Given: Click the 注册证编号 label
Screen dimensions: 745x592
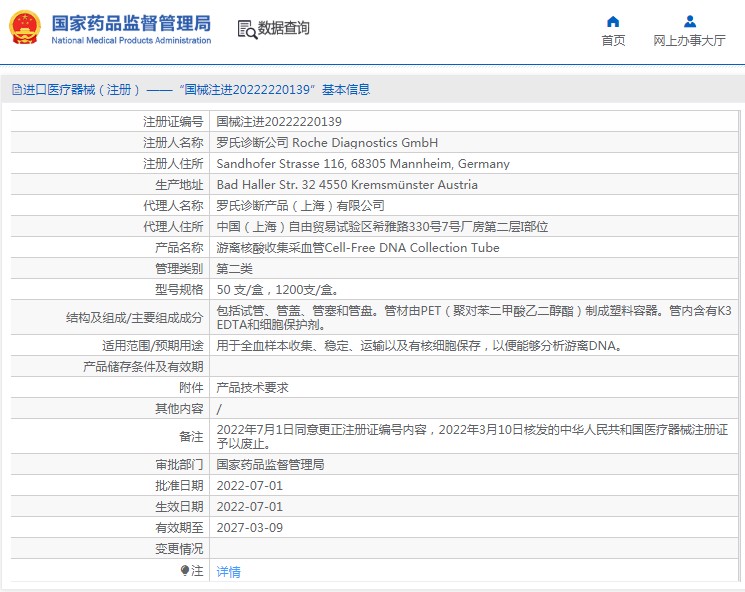Looking at the screenshot, I should (173, 122).
